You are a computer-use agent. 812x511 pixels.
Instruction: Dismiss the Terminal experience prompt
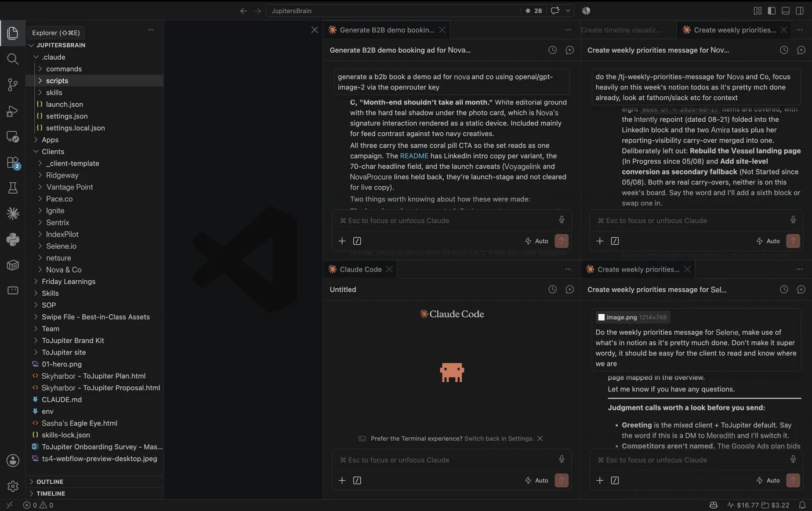pyautogui.click(x=540, y=438)
